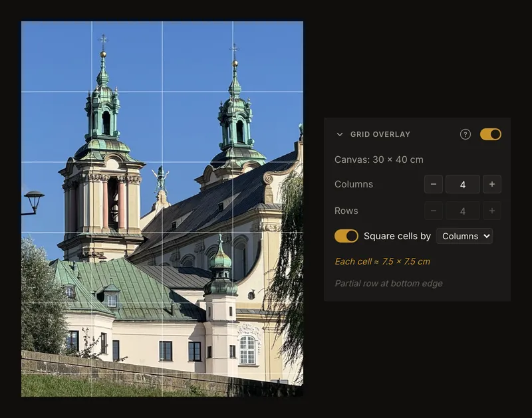Open the Square cells by dropdown

pyautogui.click(x=464, y=236)
